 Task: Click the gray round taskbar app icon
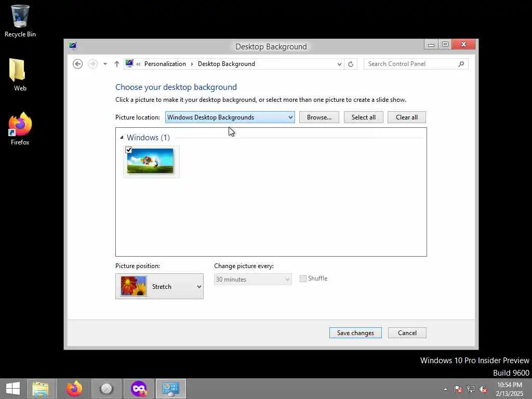(107, 389)
